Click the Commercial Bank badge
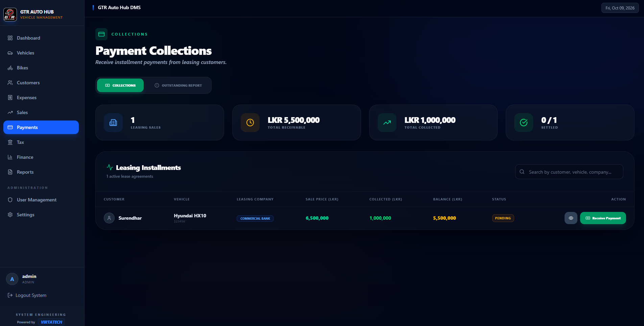Screen dimensions: 644x326 point(255,218)
